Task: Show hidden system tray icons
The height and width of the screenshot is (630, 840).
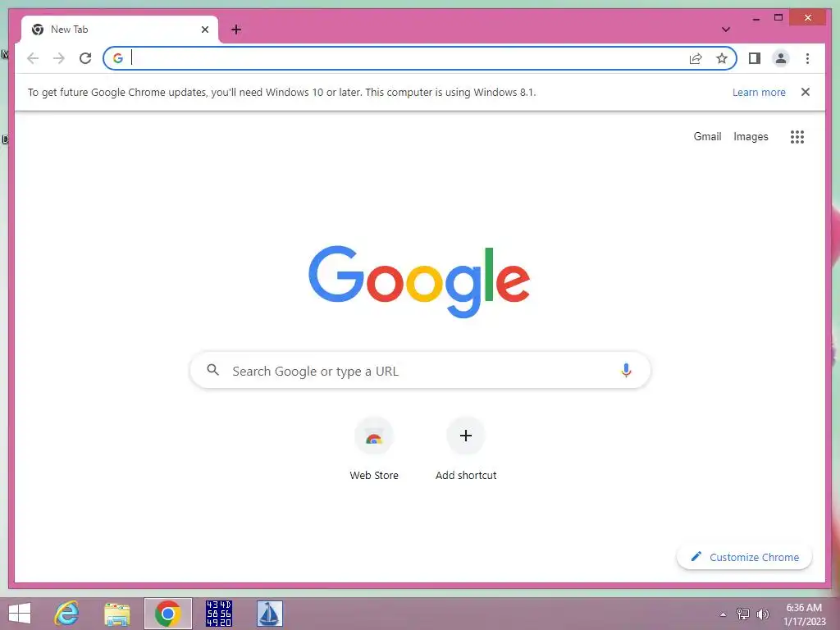Action: 723,614
